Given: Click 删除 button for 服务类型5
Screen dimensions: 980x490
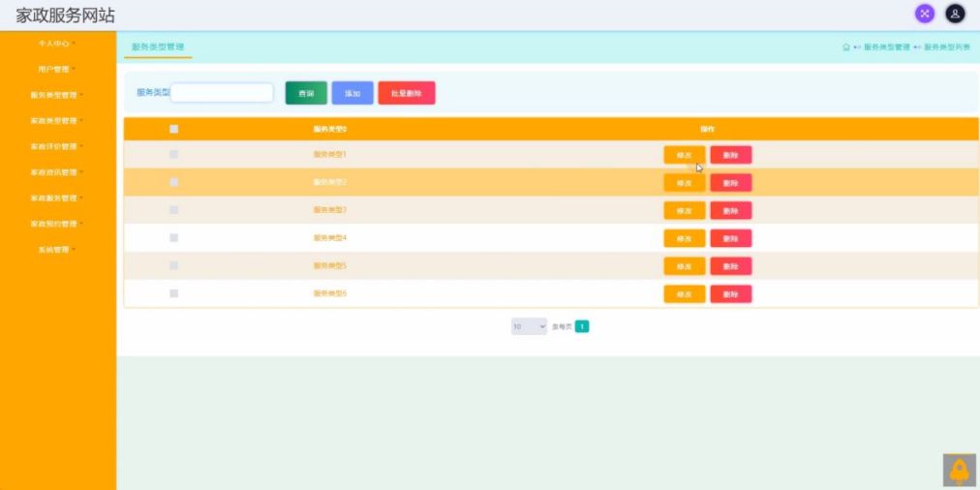Looking at the screenshot, I should point(730,266).
